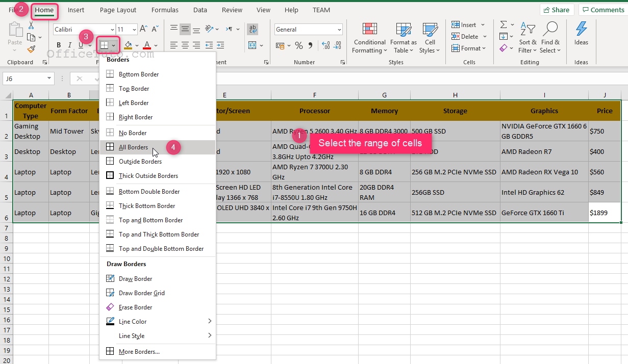Open the font size dropdown
The image size is (628, 364).
point(134,30)
